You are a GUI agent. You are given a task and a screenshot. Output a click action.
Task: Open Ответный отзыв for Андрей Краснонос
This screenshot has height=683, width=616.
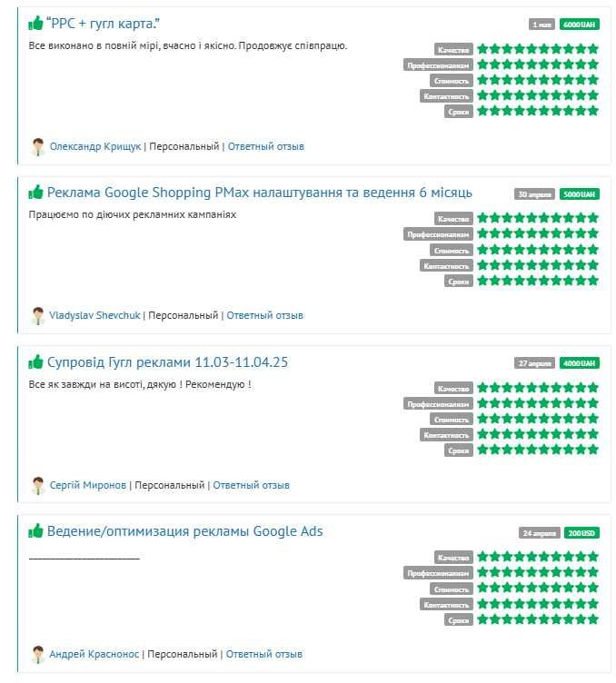(x=264, y=654)
